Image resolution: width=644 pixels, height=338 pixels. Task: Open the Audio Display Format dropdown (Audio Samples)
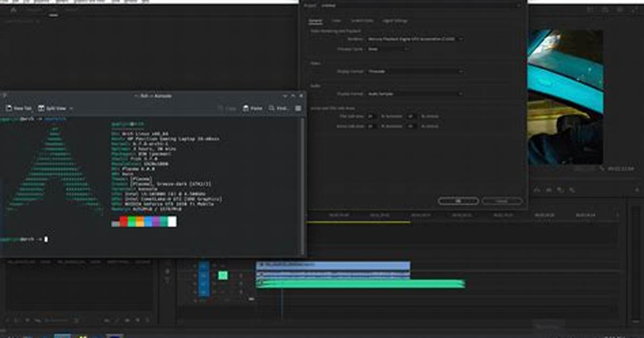coord(415,94)
